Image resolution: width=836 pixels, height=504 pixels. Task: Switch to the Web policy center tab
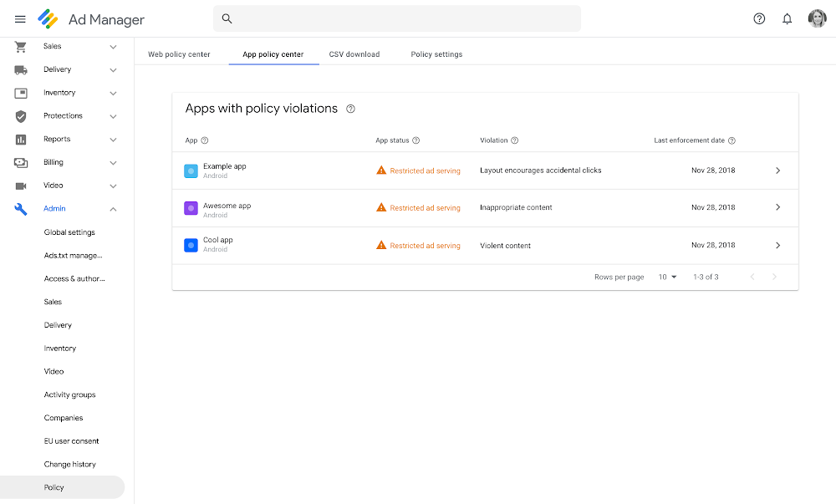pyautogui.click(x=179, y=53)
